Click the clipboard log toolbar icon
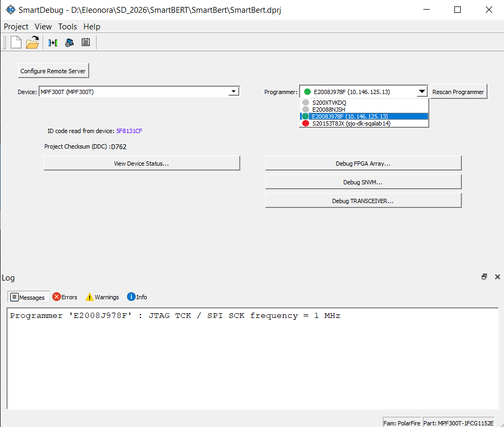Image resolution: width=504 pixels, height=427 pixels. click(x=85, y=42)
